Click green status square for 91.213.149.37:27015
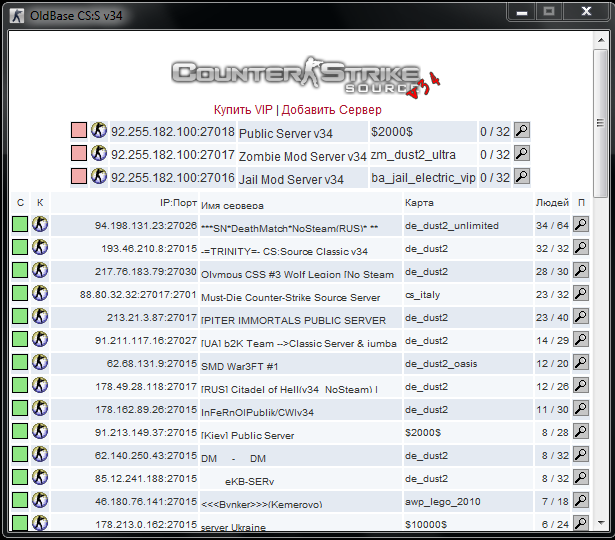The height and width of the screenshot is (540, 615). point(20,431)
